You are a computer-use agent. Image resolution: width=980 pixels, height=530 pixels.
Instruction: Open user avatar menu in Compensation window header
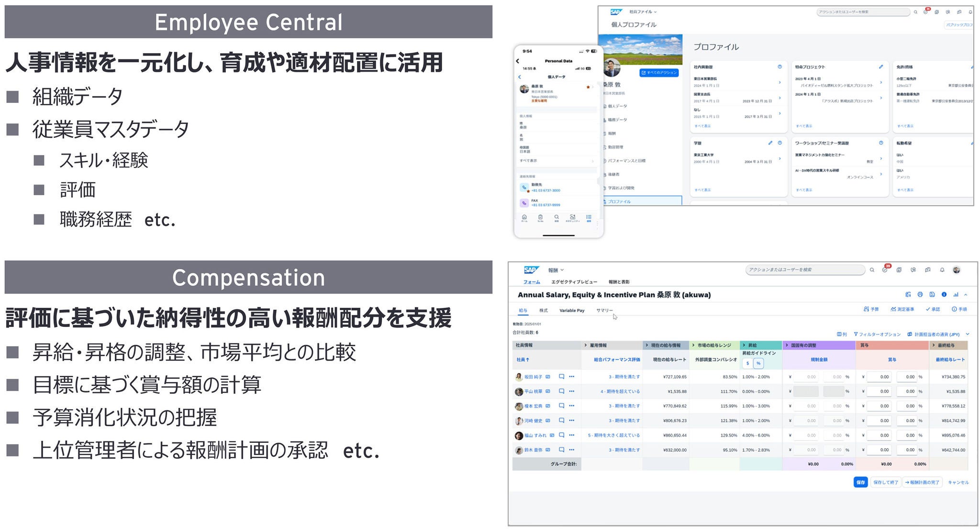pos(956,270)
